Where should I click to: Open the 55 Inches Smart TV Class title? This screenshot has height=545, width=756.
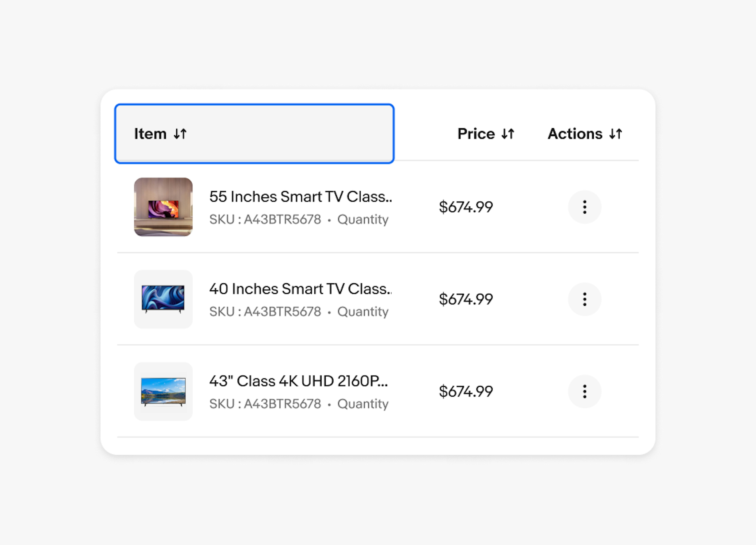click(300, 197)
